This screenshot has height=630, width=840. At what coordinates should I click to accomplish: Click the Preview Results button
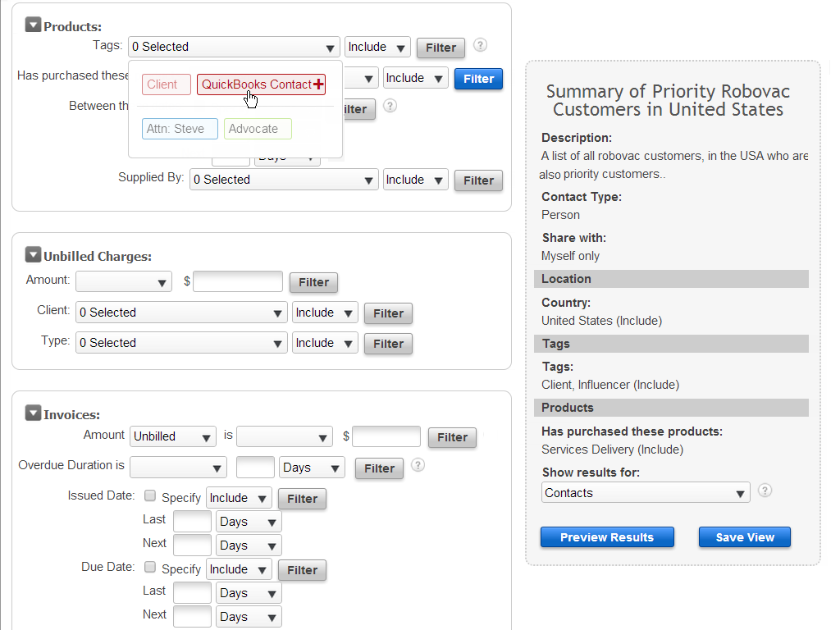[x=607, y=537]
